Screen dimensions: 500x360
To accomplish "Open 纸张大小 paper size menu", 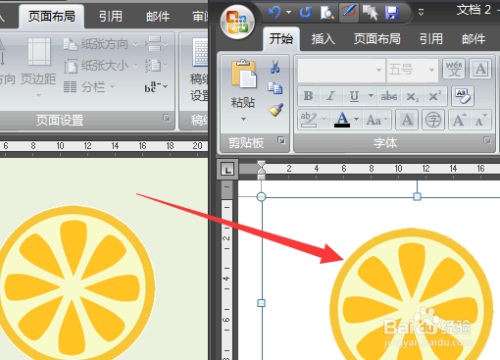I will 101,66.
